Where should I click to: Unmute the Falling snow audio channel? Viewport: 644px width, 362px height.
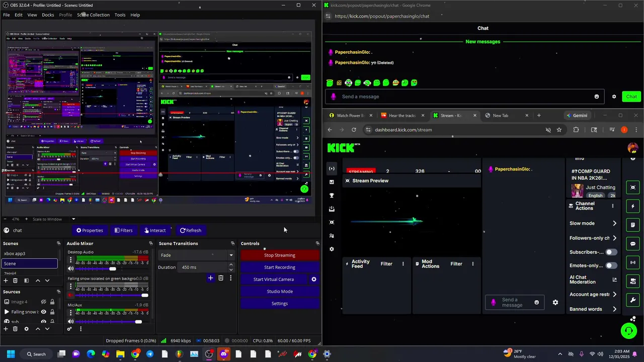(70, 295)
